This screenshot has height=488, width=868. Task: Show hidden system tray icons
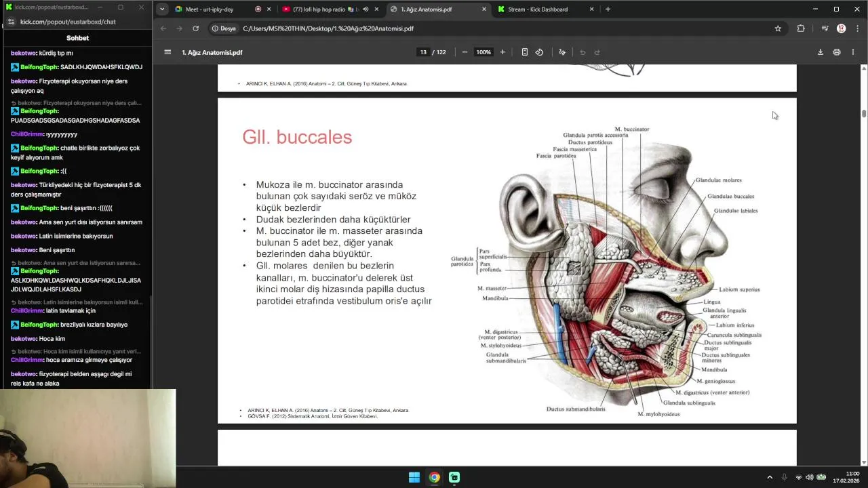pos(770,477)
